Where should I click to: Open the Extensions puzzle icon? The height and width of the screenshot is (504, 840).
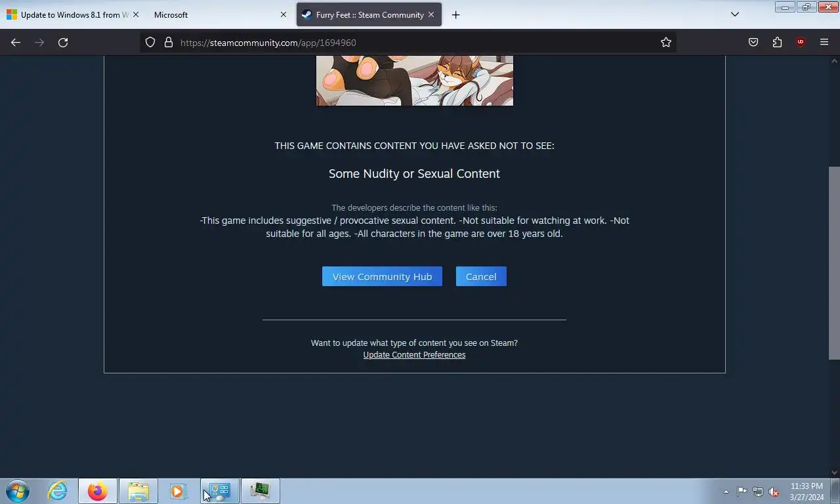point(777,42)
